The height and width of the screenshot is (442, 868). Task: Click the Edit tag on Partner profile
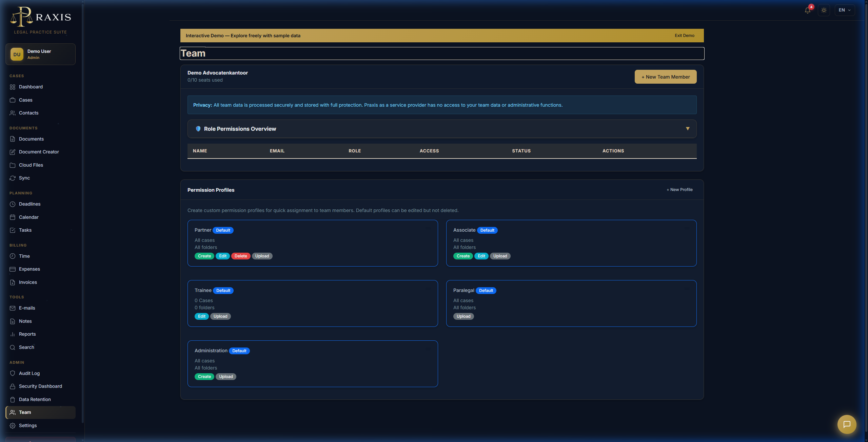[223, 256]
